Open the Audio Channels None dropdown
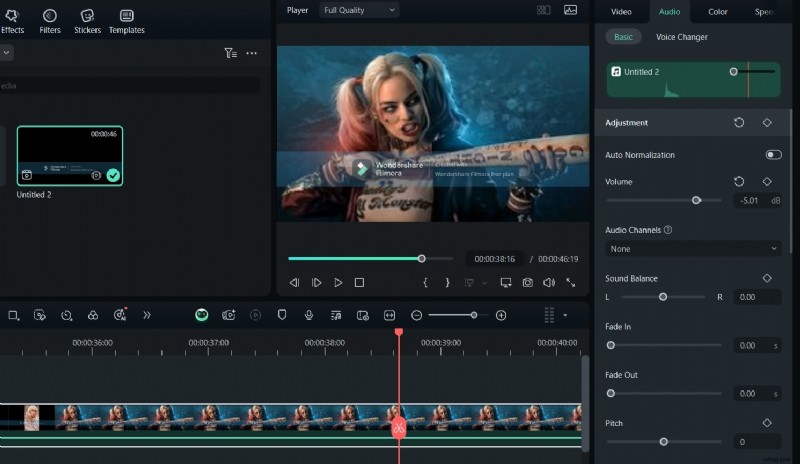 click(x=693, y=249)
